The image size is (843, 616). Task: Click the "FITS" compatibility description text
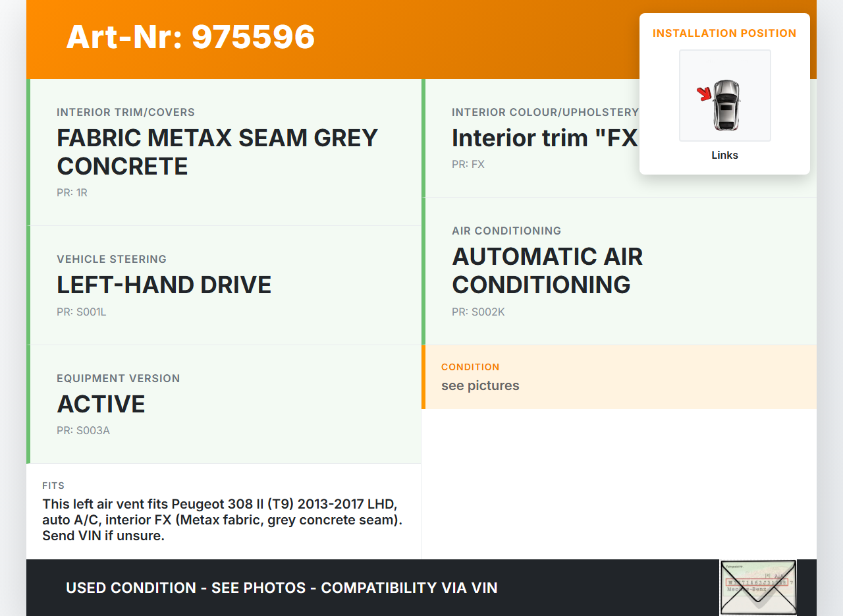point(222,520)
